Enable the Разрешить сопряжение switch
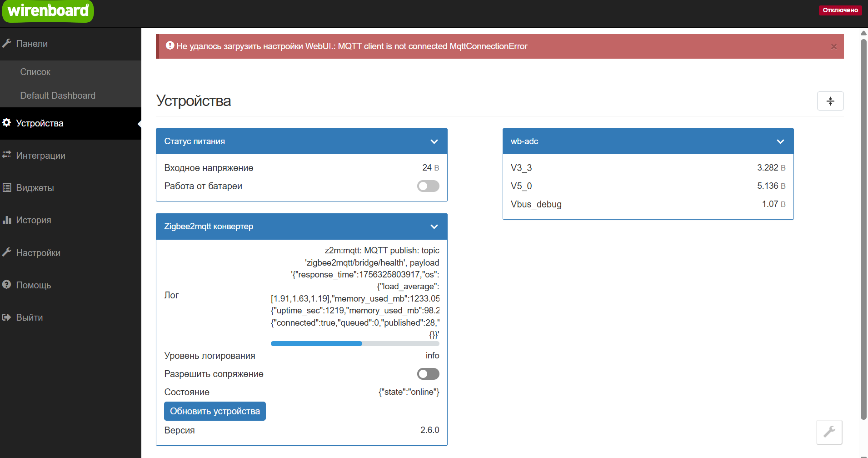Viewport: 868px width, 458px height. [428, 374]
